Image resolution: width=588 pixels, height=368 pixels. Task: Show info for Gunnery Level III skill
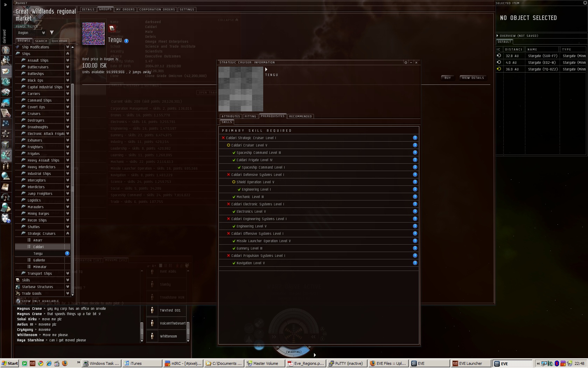[415, 248]
